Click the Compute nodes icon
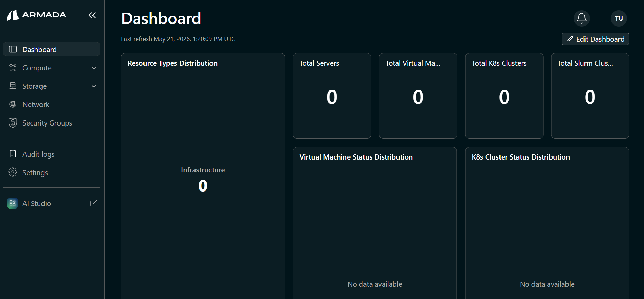This screenshot has height=299, width=644. (13, 68)
